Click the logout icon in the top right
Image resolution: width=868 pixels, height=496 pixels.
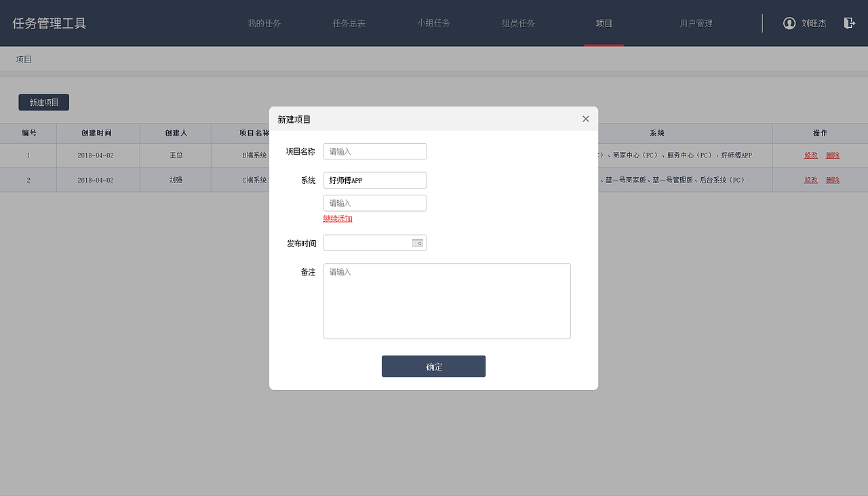pos(849,22)
